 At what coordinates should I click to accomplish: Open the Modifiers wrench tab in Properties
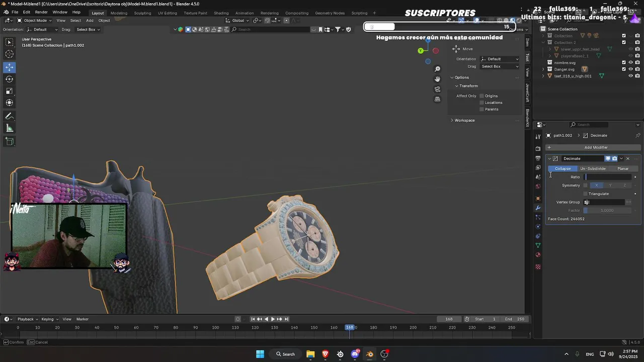538,208
